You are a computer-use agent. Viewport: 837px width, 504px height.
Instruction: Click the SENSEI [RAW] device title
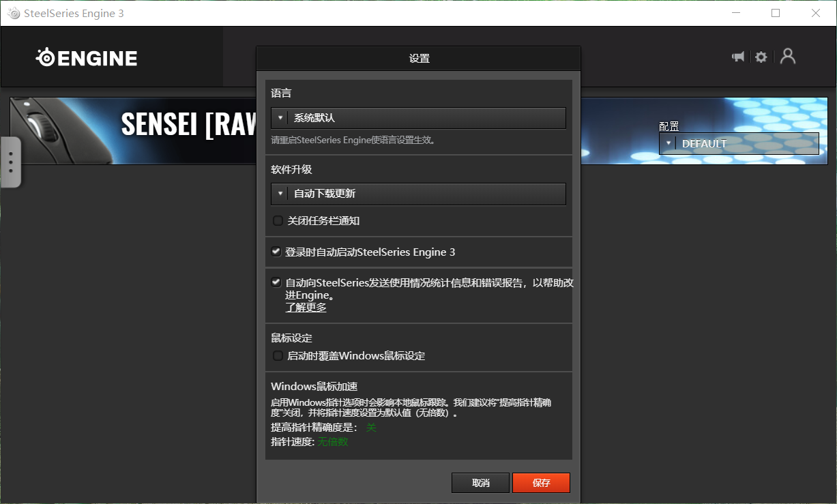[189, 124]
